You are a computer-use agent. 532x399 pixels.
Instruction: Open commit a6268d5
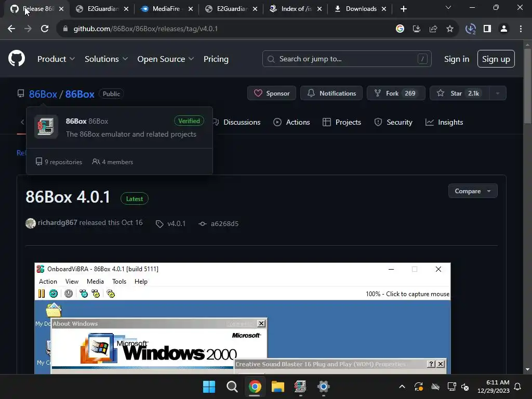(x=219, y=223)
